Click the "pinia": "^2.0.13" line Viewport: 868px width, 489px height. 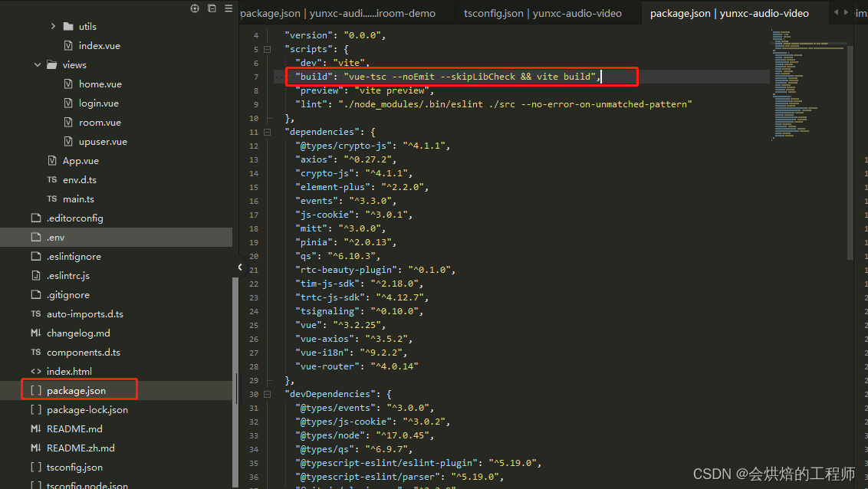[346, 241]
